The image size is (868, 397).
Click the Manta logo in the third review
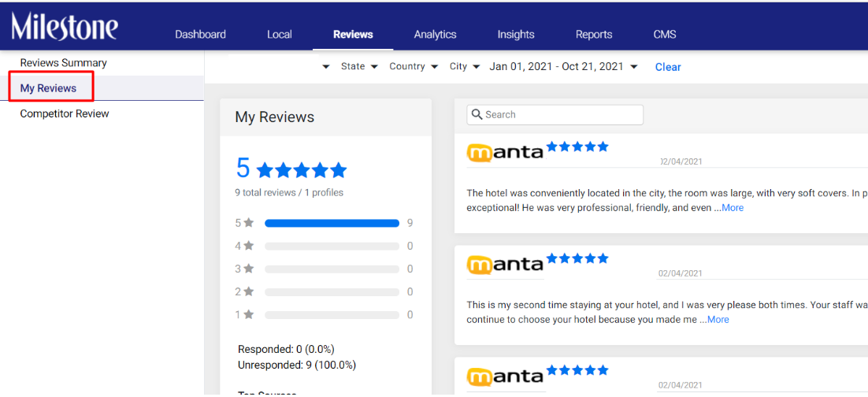coord(506,377)
